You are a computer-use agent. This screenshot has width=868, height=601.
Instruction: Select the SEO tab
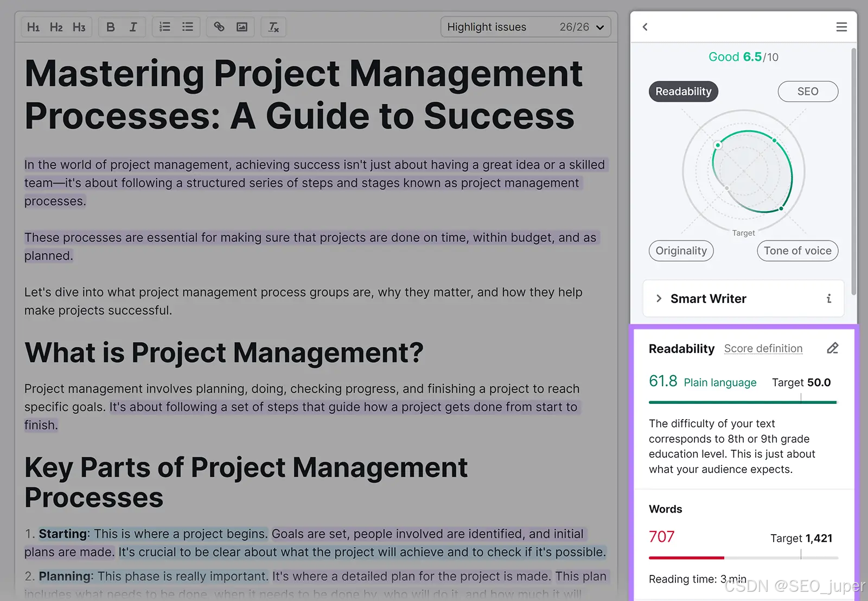pos(808,91)
